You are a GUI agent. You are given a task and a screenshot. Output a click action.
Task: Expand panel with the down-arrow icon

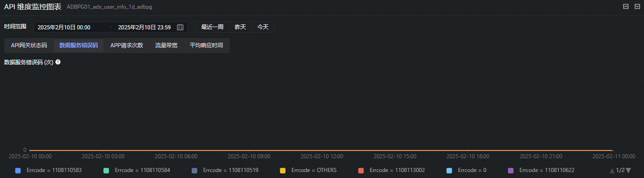tap(637, 6)
